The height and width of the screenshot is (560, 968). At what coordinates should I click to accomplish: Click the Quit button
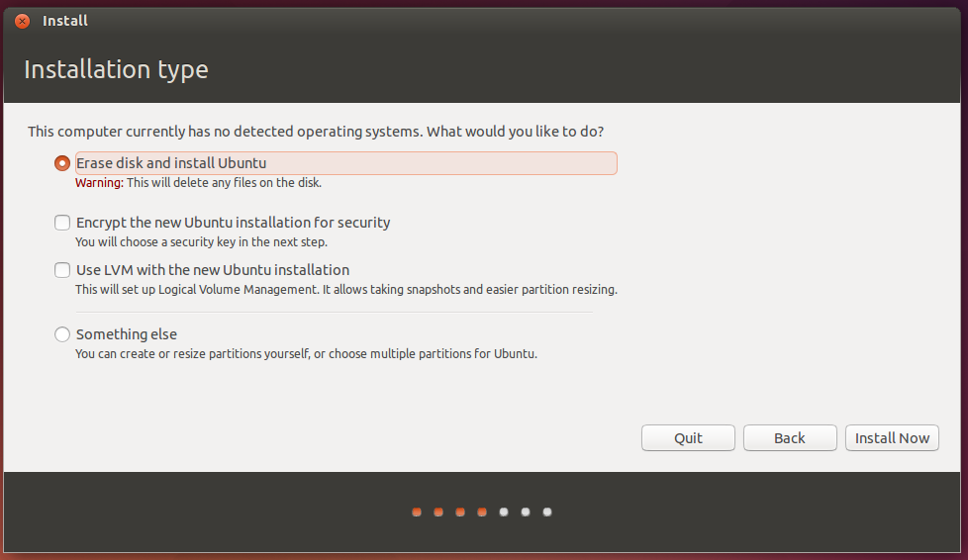(688, 437)
